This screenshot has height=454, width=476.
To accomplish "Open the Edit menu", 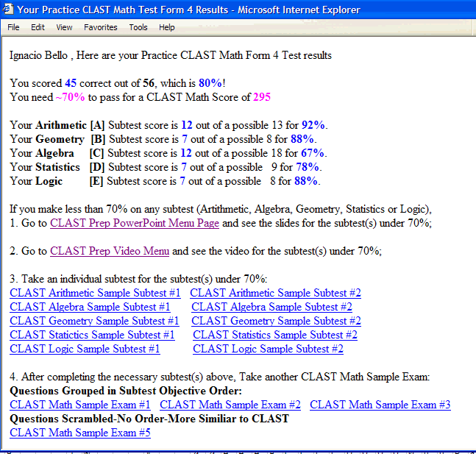I will tap(38, 27).
